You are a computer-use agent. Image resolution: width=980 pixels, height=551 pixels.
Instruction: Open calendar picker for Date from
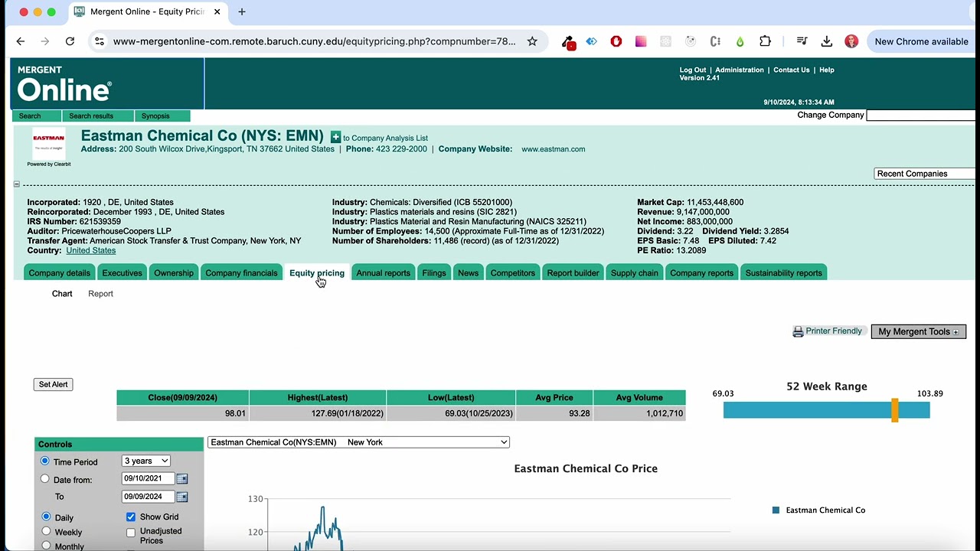pyautogui.click(x=182, y=478)
